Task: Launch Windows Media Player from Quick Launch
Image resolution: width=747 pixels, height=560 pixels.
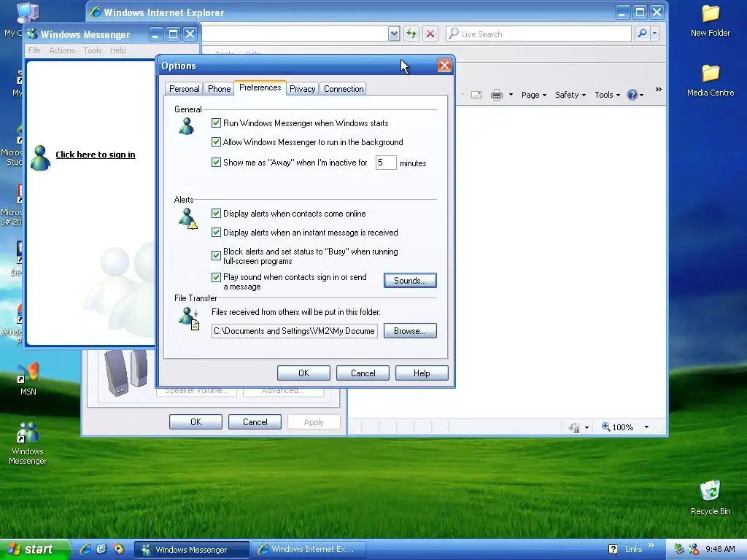Action: point(118,549)
